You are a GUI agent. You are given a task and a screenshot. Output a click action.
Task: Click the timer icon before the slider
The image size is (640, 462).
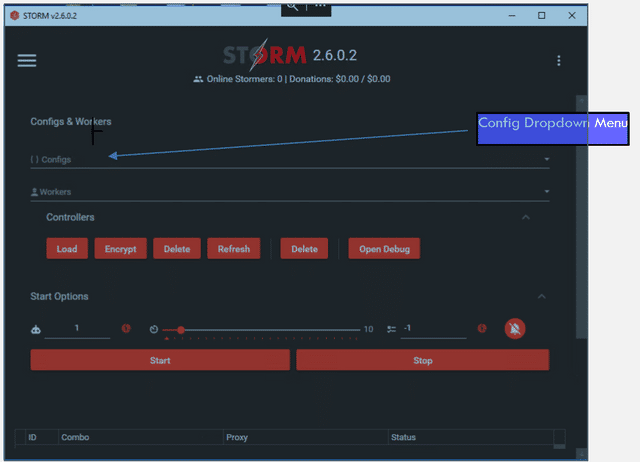pos(153,329)
